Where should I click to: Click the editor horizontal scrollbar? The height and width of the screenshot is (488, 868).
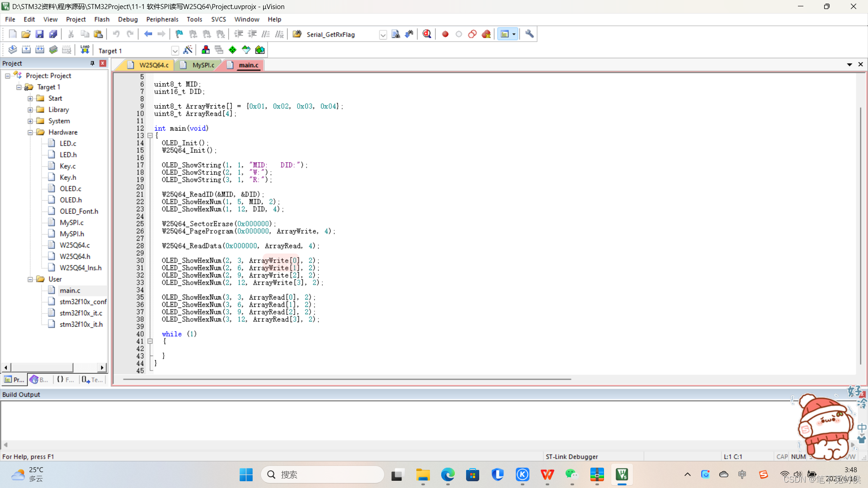click(346, 379)
